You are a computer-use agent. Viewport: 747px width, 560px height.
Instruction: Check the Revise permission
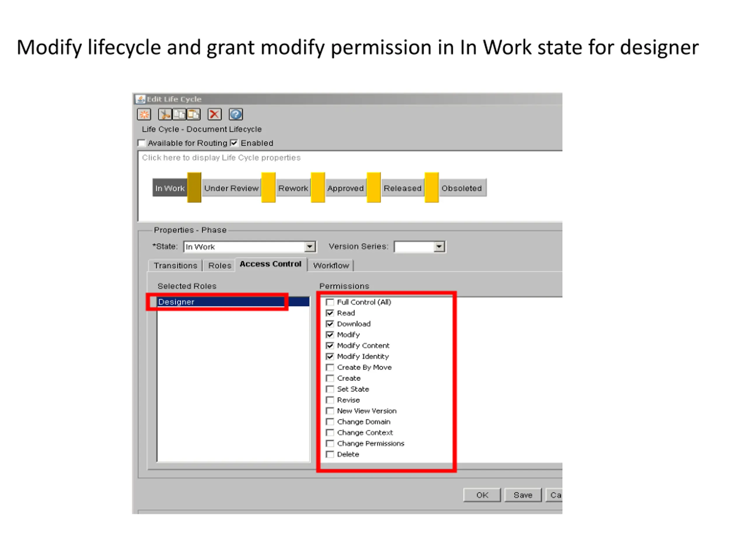(330, 400)
